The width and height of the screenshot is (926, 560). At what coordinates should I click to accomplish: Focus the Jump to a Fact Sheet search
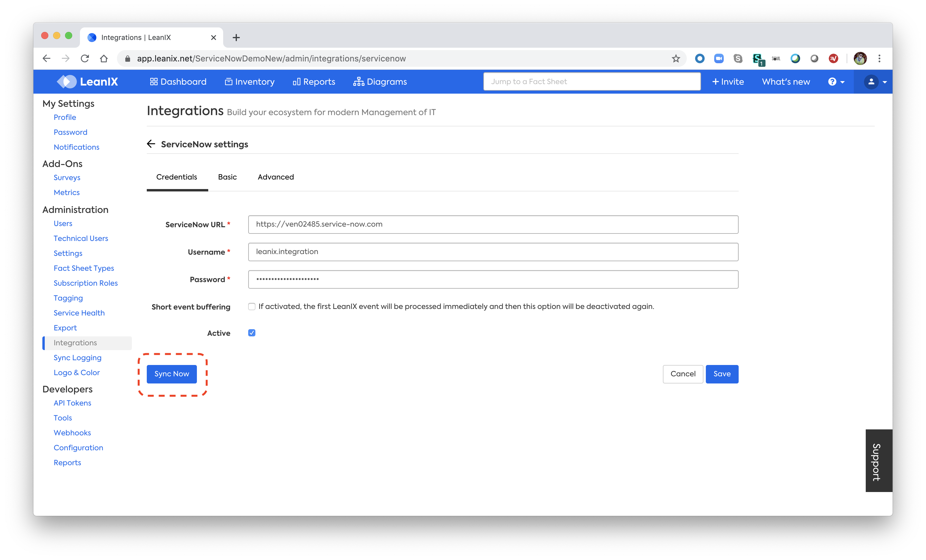click(x=592, y=81)
